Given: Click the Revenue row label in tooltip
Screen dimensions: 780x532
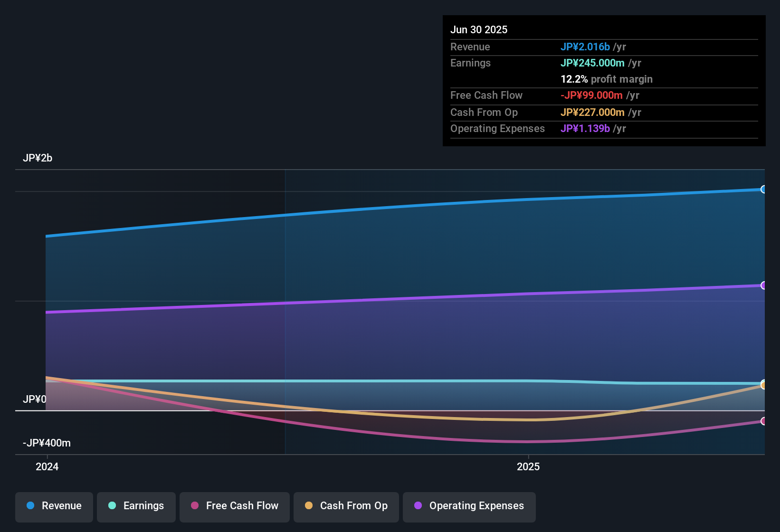Looking at the screenshot, I should point(470,47).
